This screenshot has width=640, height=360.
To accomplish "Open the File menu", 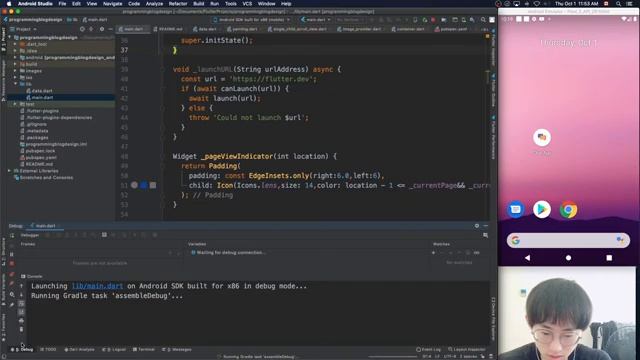I will tap(62, 4).
